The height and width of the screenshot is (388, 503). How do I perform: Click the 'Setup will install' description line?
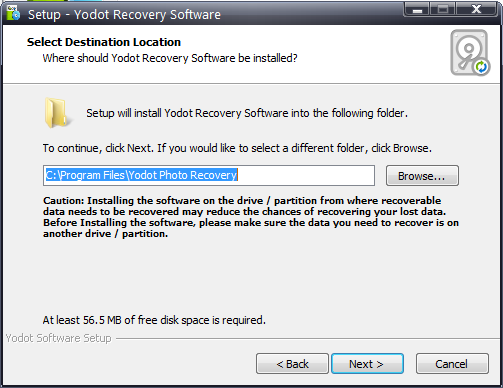(x=247, y=113)
